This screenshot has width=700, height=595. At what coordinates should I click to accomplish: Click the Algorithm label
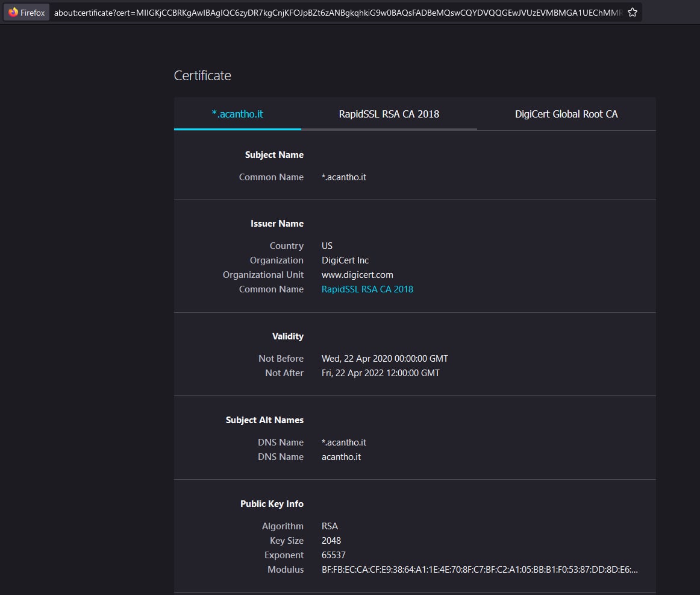[x=282, y=526]
